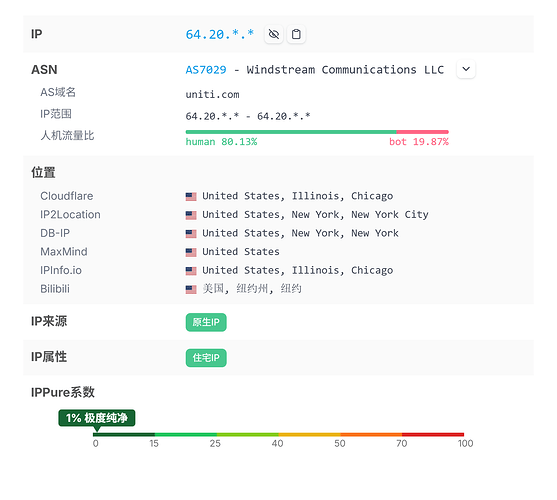Click the US flag beside Cloudflare location
The image size is (557, 500).
coord(191,196)
